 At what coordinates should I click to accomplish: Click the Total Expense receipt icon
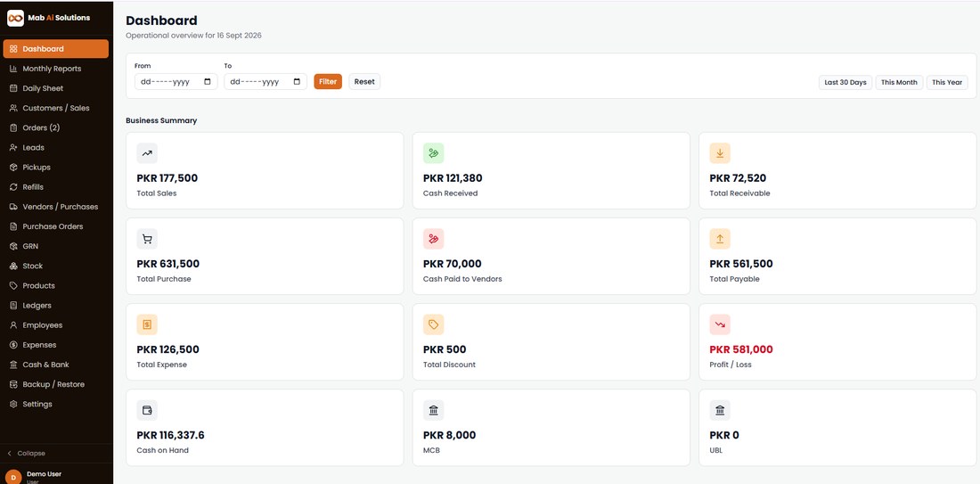(x=147, y=324)
